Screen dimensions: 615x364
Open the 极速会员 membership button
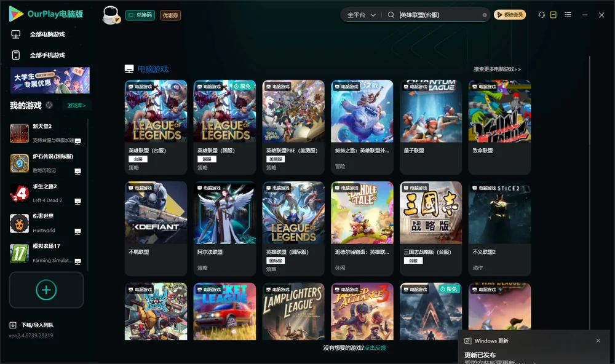coord(509,15)
